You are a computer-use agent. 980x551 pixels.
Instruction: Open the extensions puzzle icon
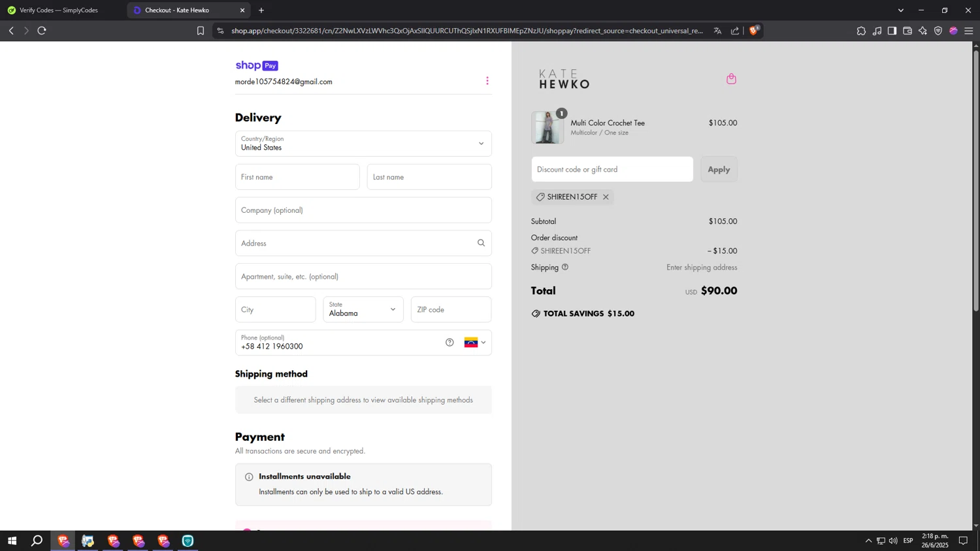[861, 31]
